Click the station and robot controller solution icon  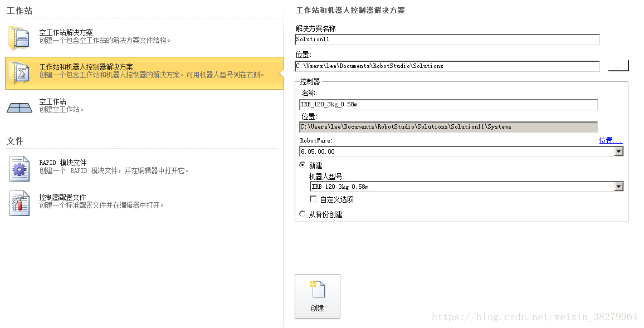coord(19,73)
